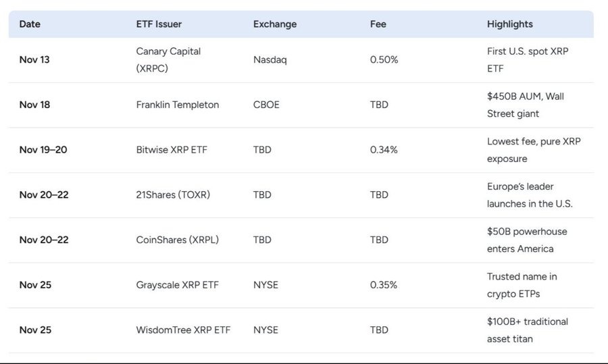The width and height of the screenshot is (608, 364).
Task: Click the Grayscale XRP ETF cell
Action: point(178,285)
